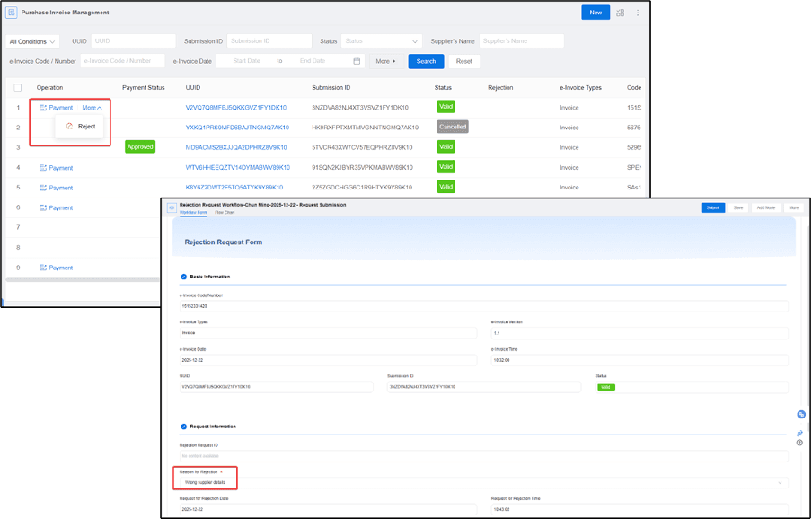This screenshot has width=812, height=519.
Task: Click the blue round floating icon on the form's right edge
Action: 801,415
